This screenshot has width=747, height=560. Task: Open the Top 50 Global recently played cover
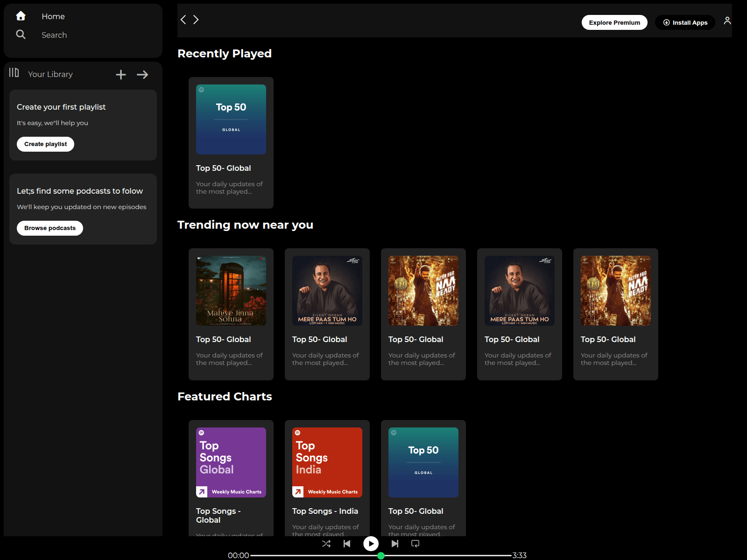[231, 119]
